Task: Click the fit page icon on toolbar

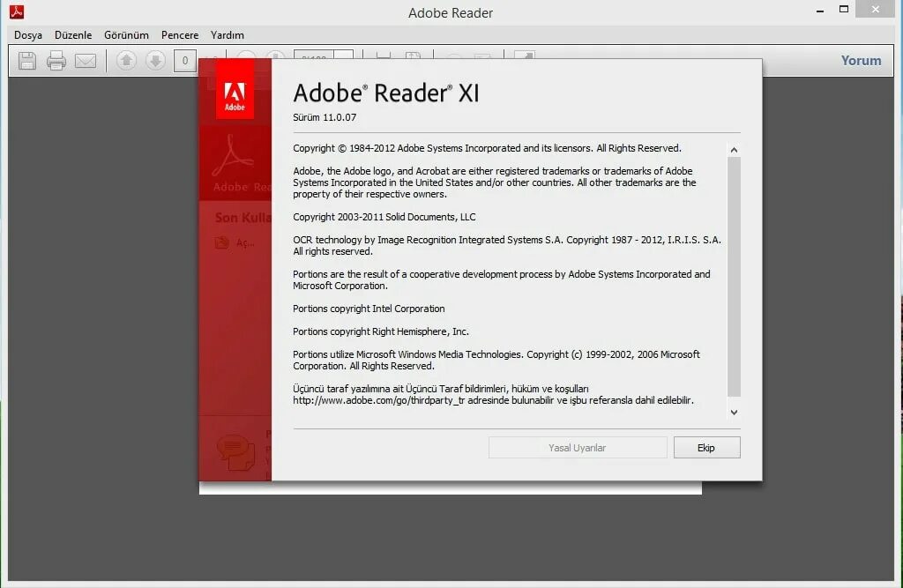Action: point(384,60)
